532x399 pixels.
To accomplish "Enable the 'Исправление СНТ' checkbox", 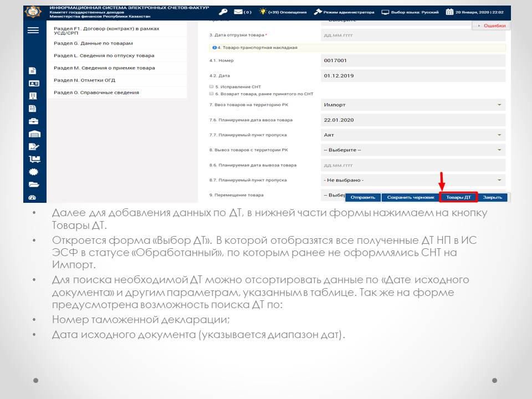I will 211,87.
